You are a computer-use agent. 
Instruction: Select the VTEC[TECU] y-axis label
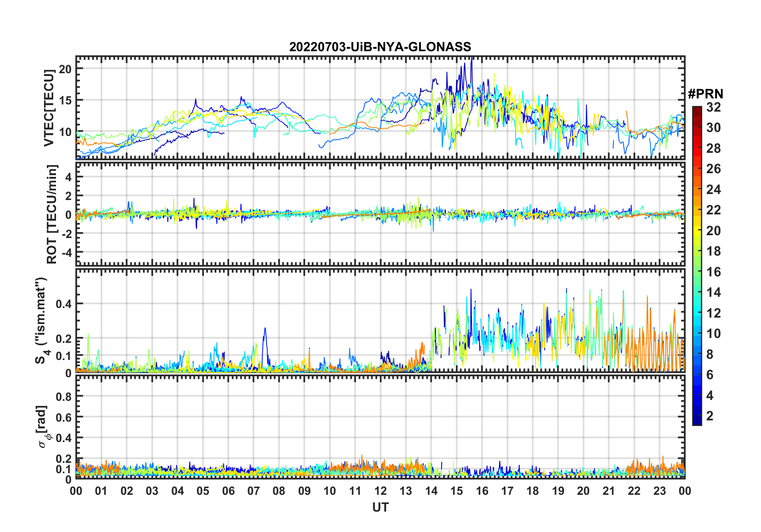(x=49, y=108)
